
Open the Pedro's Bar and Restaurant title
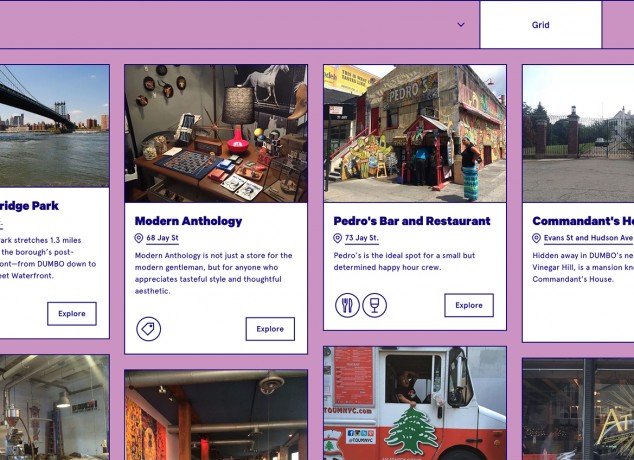pos(412,221)
